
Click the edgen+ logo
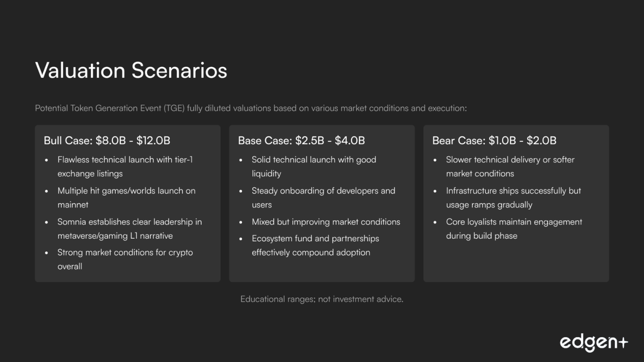tap(593, 343)
